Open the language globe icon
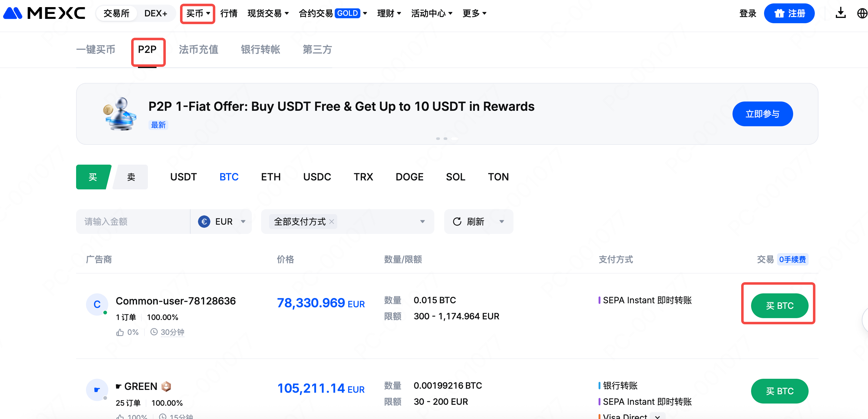Image resolution: width=868 pixels, height=419 pixels. point(862,14)
